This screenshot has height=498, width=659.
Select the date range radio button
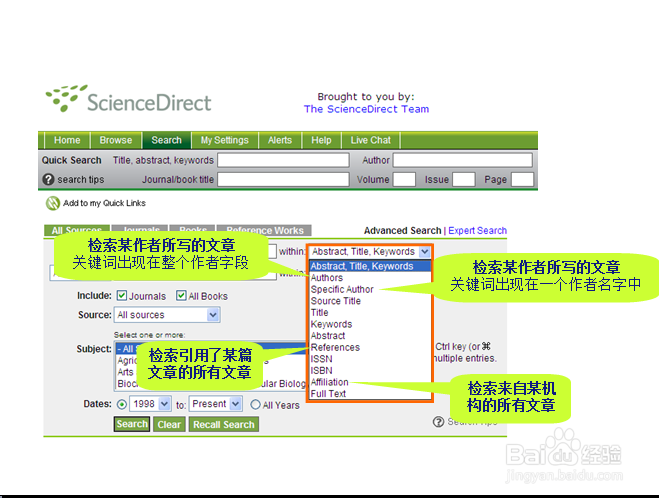coord(122,405)
